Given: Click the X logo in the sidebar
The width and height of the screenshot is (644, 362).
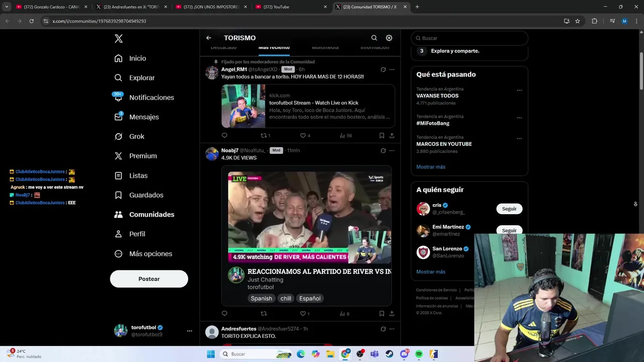Looking at the screenshot, I should (118, 39).
